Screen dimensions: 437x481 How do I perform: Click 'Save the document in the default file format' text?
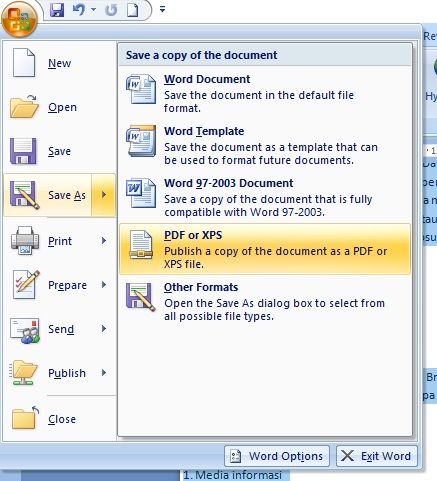point(259,102)
